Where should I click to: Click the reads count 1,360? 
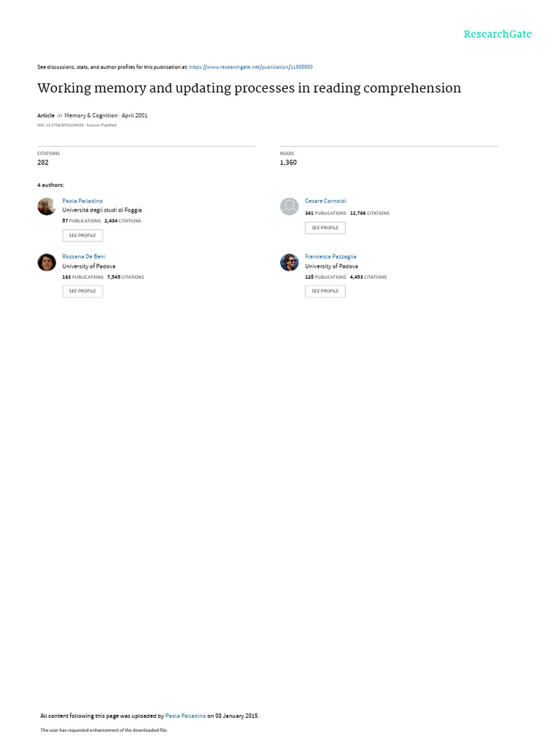[x=288, y=163]
